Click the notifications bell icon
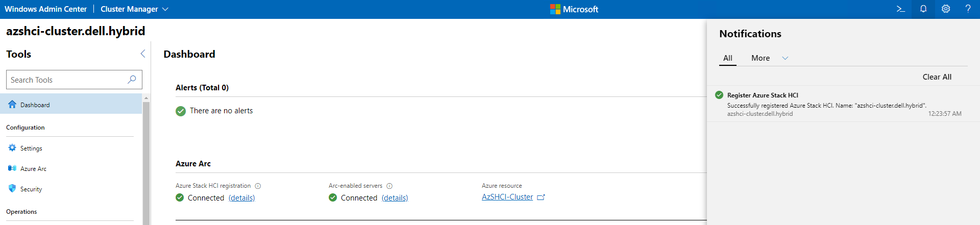The width and height of the screenshot is (980, 225). [x=923, y=9]
